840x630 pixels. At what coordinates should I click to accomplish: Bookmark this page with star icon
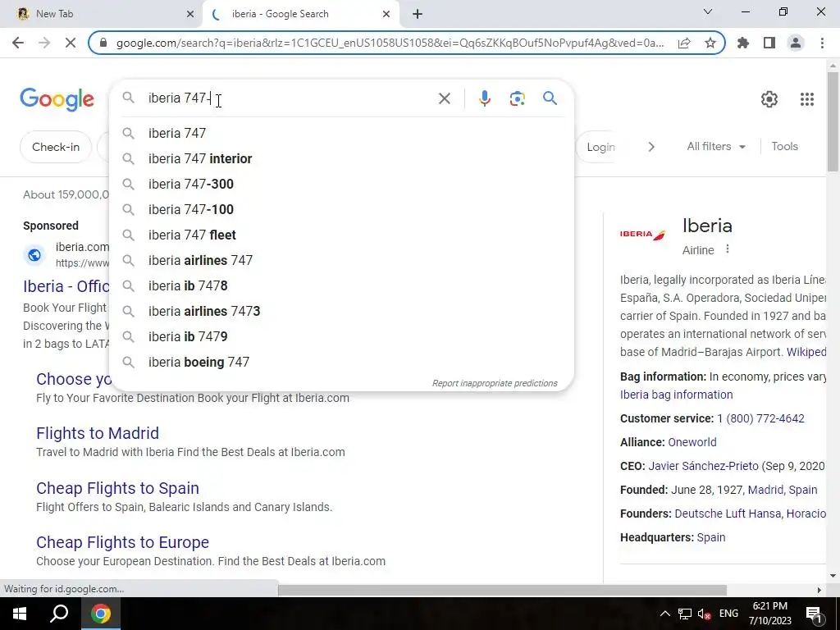710,43
